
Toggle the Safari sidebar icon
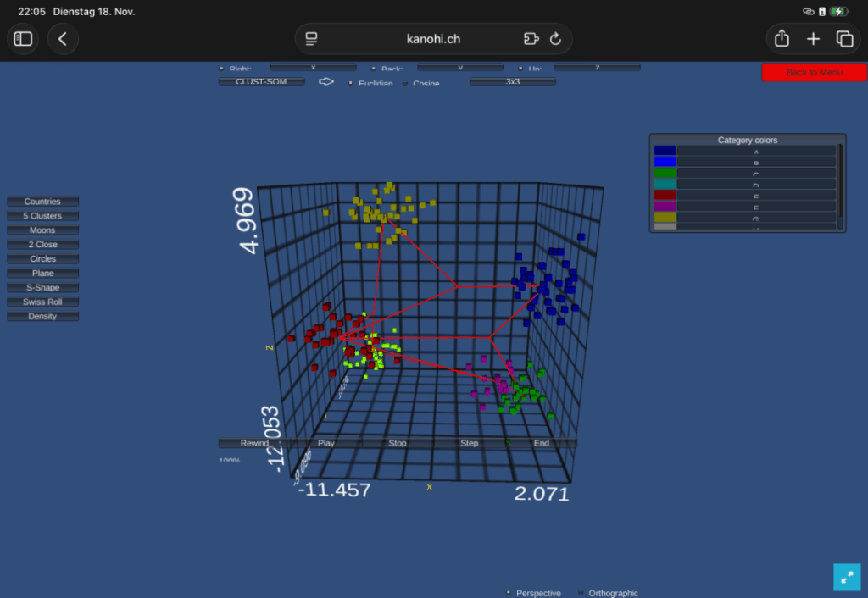coord(23,39)
